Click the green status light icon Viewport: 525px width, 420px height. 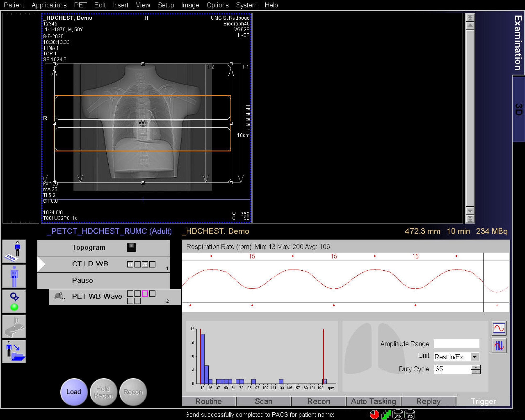(x=14, y=307)
